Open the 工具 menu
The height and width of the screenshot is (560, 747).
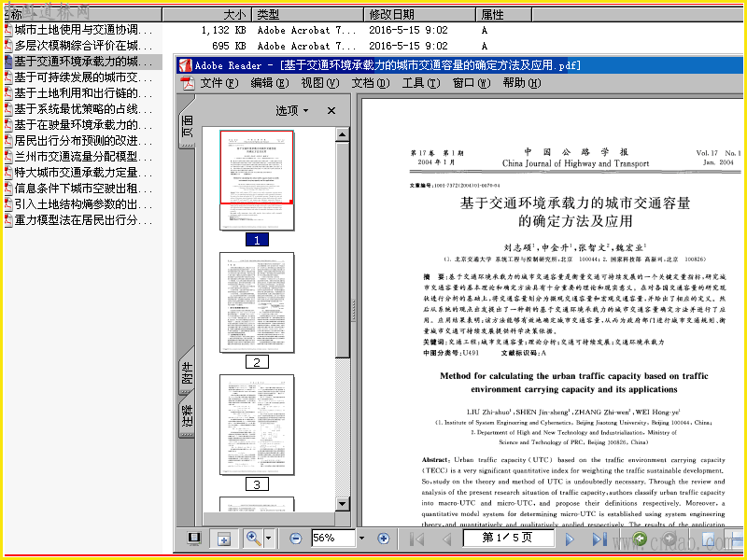click(421, 83)
